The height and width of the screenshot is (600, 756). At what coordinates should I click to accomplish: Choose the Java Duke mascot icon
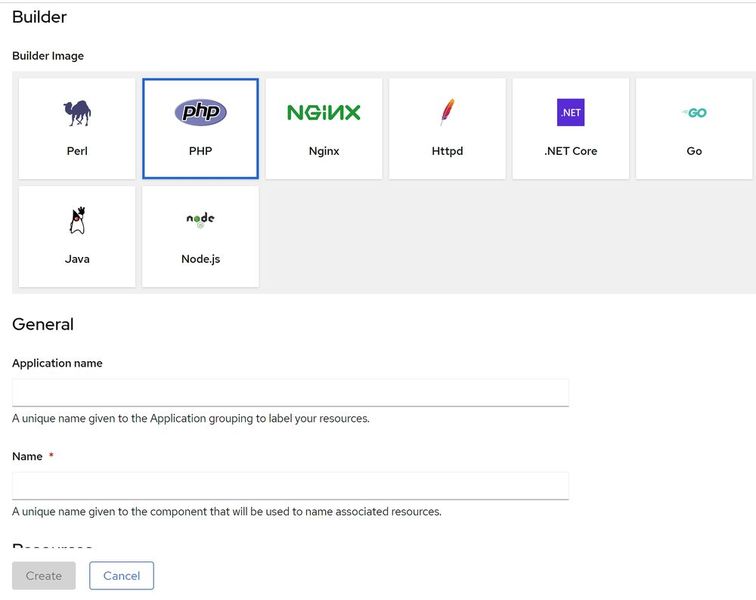pyautogui.click(x=77, y=220)
